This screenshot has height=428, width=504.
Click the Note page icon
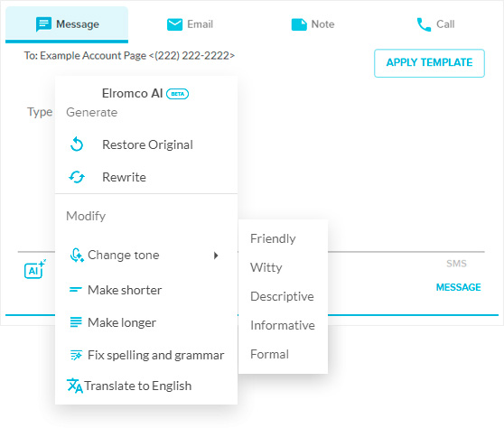[299, 24]
